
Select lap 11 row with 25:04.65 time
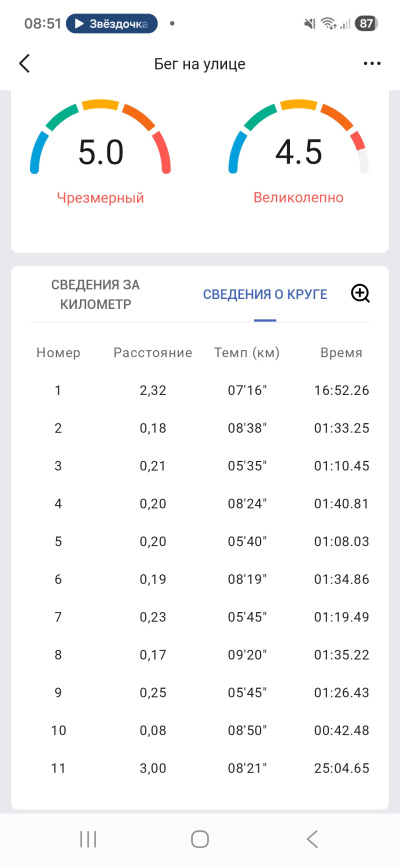(200, 768)
